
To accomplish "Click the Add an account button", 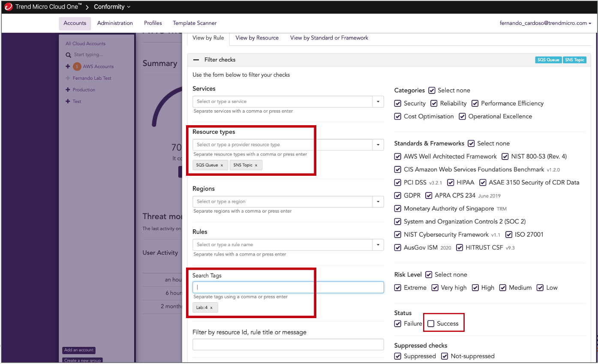I will 79,350.
